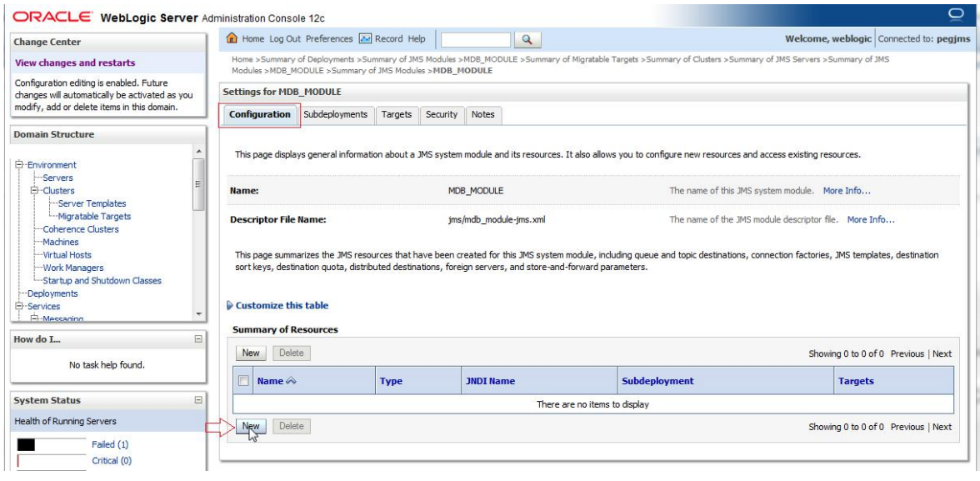The image size is (980, 481).
Task: Open Work Managers tree item
Action: 73,268
